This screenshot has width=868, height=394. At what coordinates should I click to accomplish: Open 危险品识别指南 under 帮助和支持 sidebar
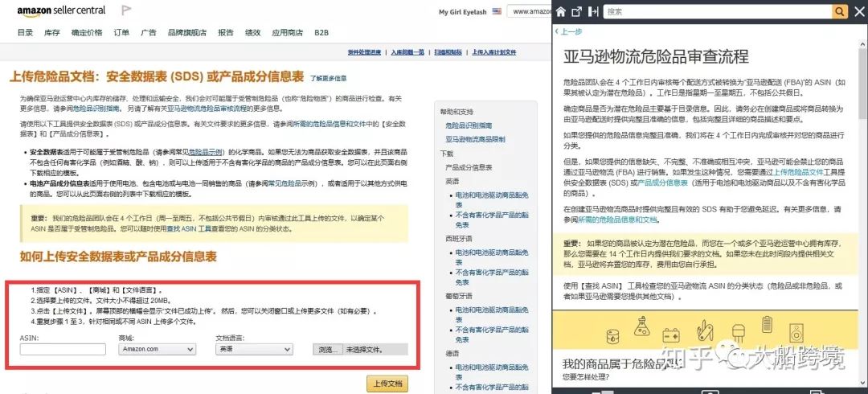click(x=469, y=125)
